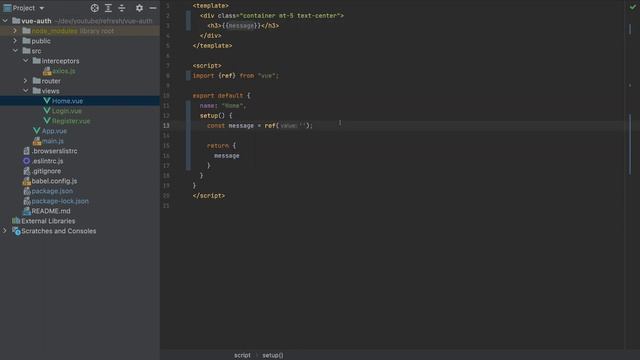
Task: Click the External Libraries icon
Action: coord(16,221)
